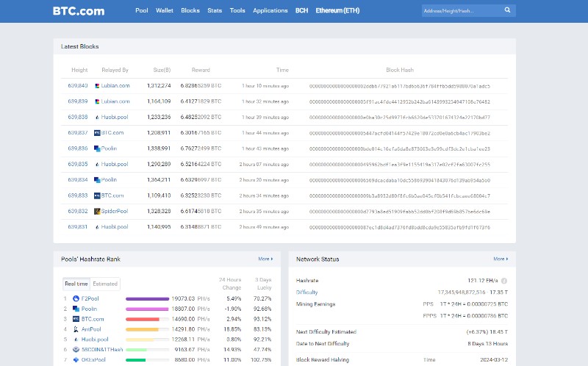Open the Applications menu
Image resolution: width=588 pixels, height=366 pixels.
coord(270,10)
